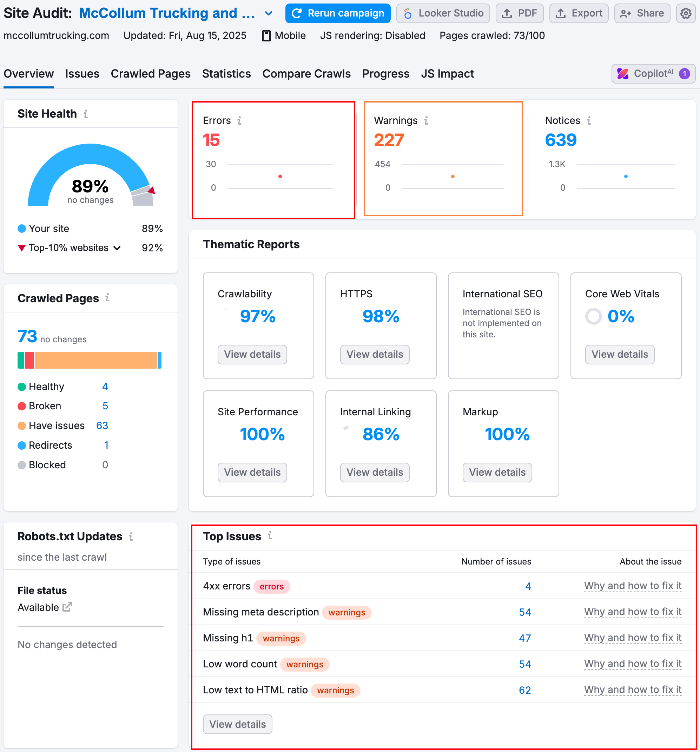The image size is (700, 752).
Task: Click the Errors info icon
Action: coord(239,121)
